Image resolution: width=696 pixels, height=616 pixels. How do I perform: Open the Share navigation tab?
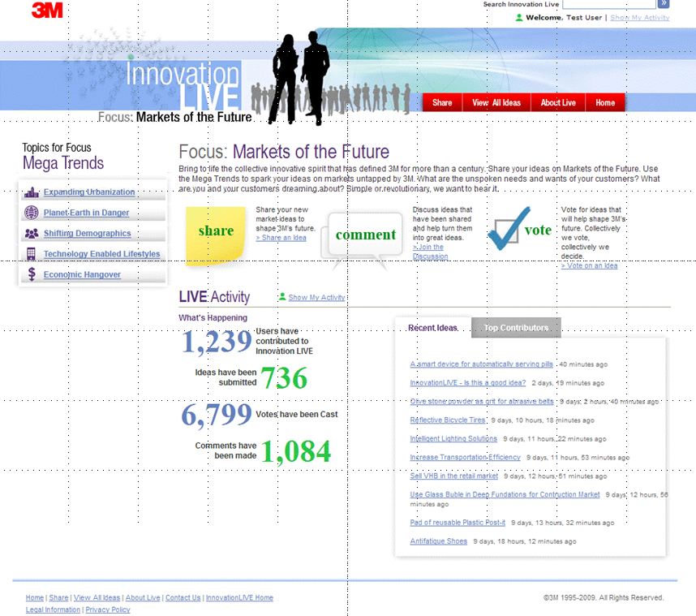(x=442, y=102)
